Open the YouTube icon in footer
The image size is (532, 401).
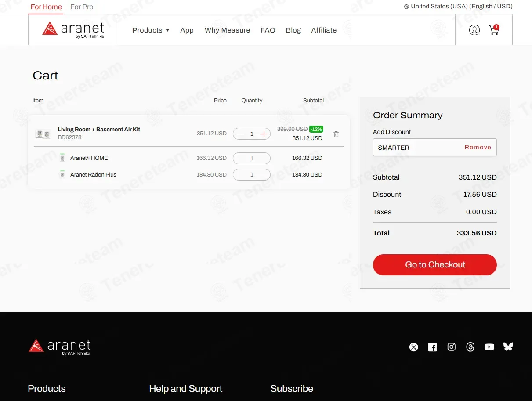pos(489,347)
